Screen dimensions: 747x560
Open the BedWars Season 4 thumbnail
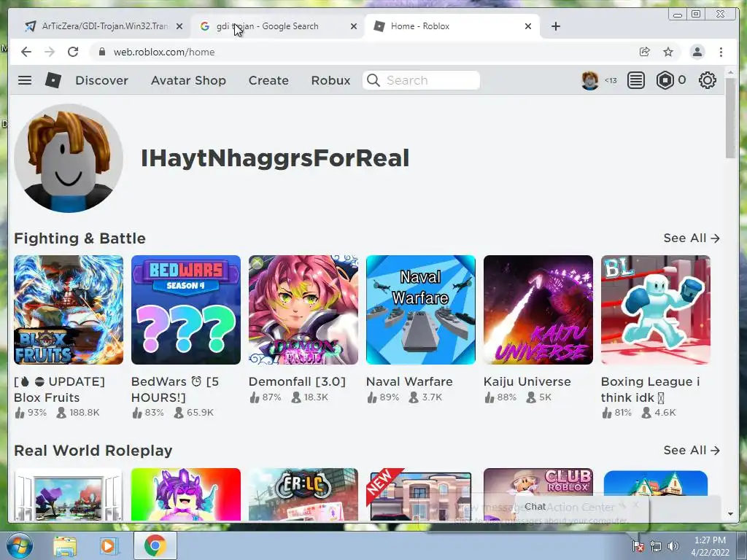186,310
